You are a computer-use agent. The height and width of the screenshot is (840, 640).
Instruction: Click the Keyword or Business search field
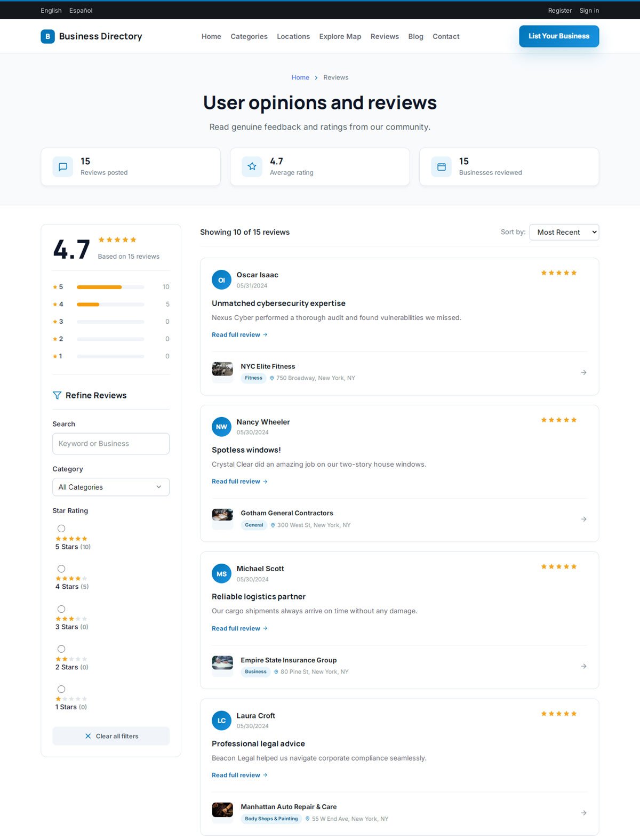pyautogui.click(x=111, y=444)
